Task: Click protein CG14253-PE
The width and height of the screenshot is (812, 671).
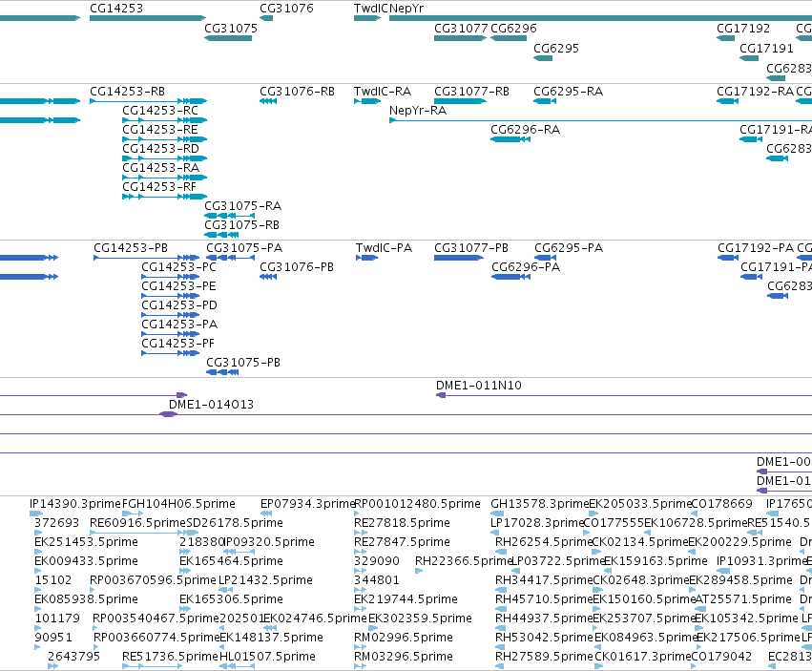Action: click(x=178, y=286)
